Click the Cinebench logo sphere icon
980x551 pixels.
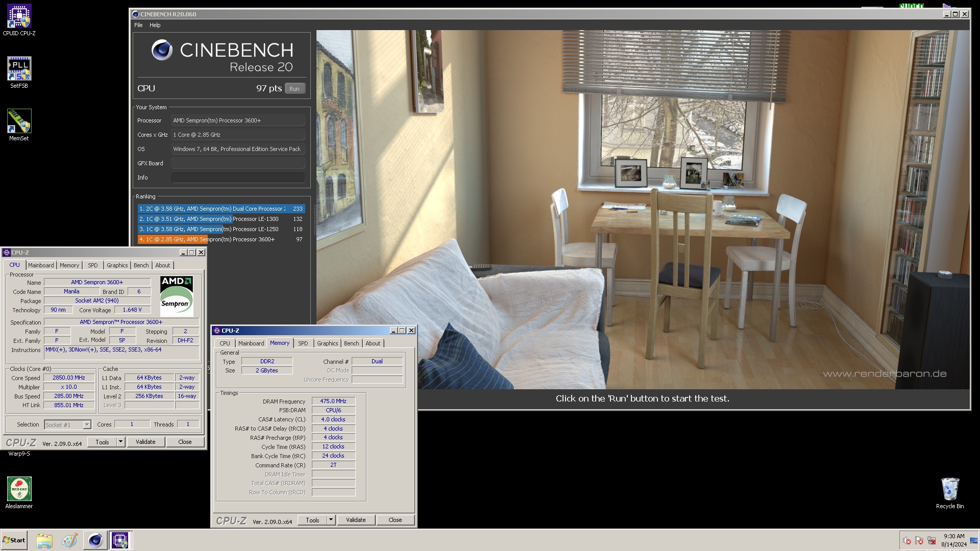(162, 50)
